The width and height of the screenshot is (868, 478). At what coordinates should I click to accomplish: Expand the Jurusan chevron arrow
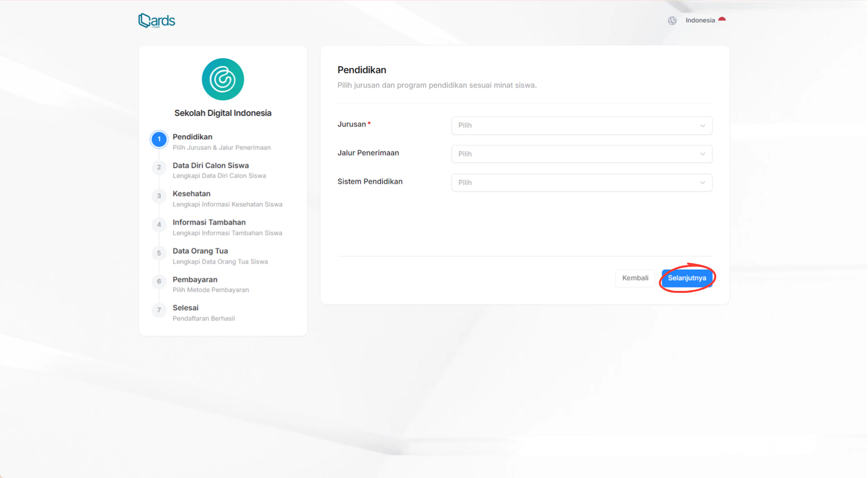click(703, 126)
